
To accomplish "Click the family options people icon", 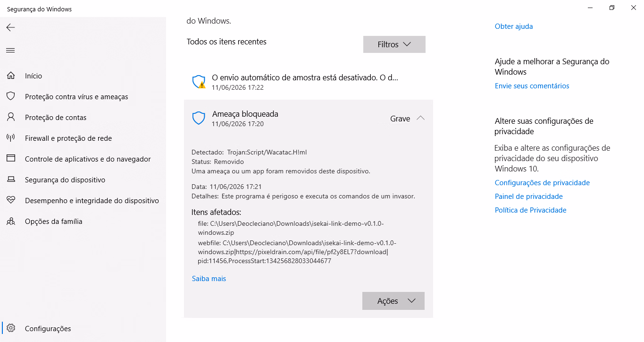I will (x=10, y=221).
